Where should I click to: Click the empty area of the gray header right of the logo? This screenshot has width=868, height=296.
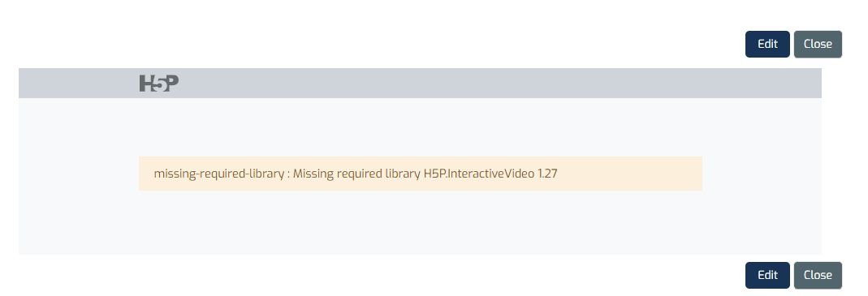pyautogui.click(x=499, y=84)
